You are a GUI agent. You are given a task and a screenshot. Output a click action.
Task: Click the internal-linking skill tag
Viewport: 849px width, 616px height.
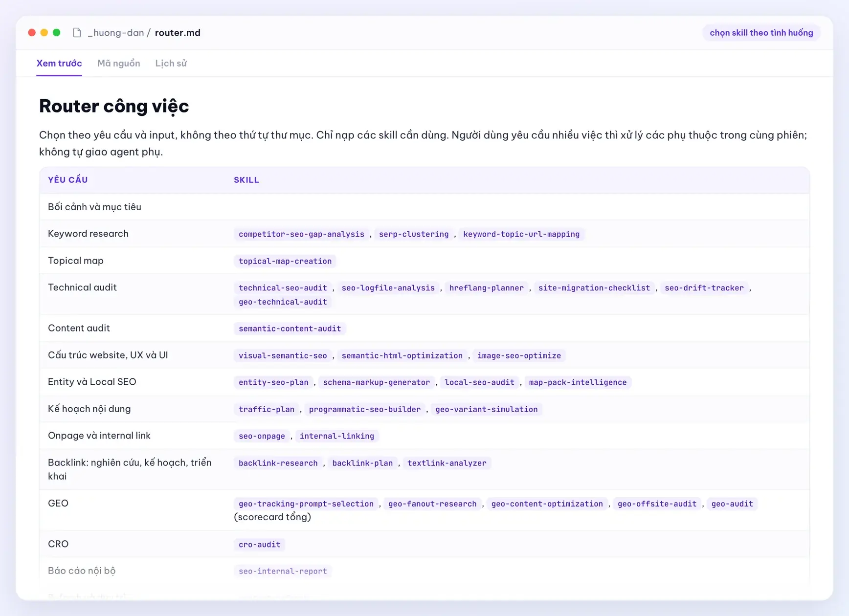(337, 436)
